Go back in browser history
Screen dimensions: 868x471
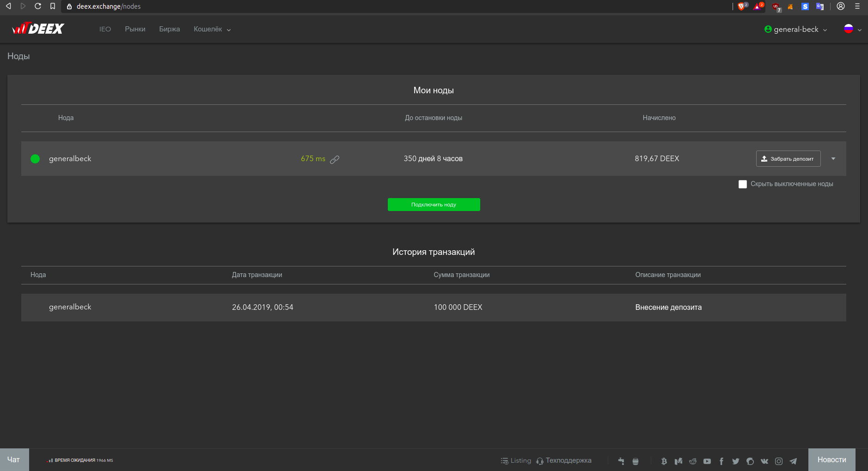(x=8, y=6)
